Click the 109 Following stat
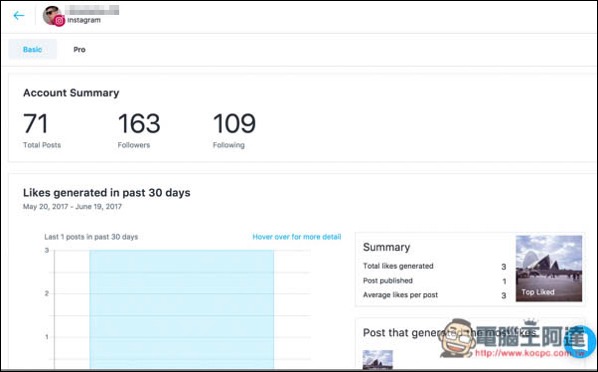The height and width of the screenshot is (372, 598). click(234, 130)
